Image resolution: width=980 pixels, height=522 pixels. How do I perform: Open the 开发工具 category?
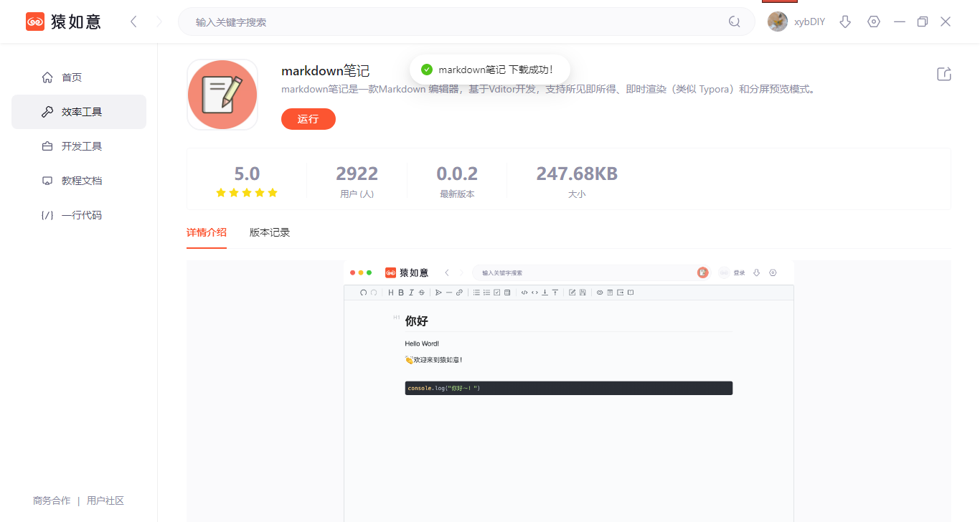pyautogui.click(x=79, y=146)
